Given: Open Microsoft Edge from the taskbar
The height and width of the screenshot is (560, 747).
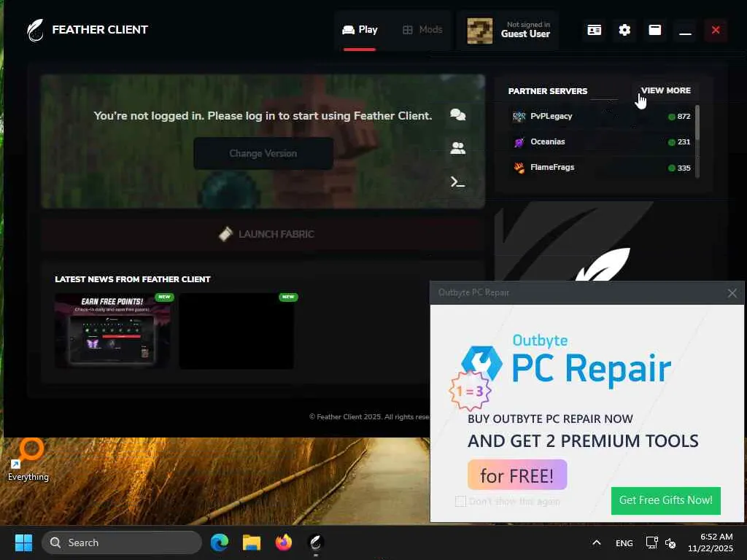Looking at the screenshot, I should tap(219, 542).
